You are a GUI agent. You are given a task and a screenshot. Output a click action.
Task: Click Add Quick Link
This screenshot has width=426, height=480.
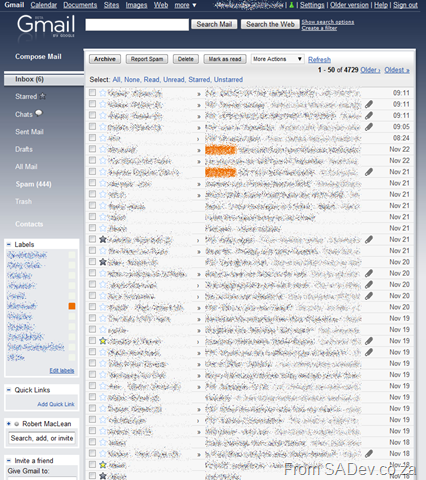point(56,404)
